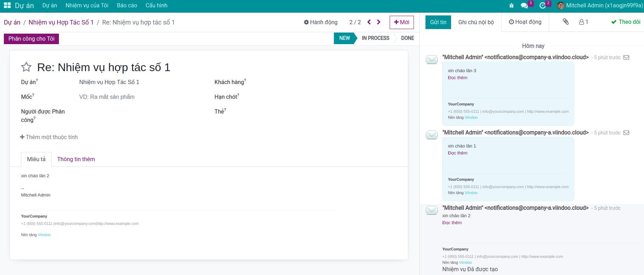Expand Đọc thêm under 'xin chào lần 3'
Viewport: 644px width, 275px height.
pos(457,78)
